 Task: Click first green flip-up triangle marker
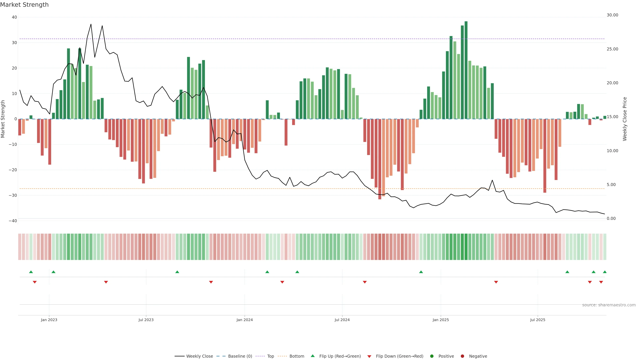click(31, 272)
